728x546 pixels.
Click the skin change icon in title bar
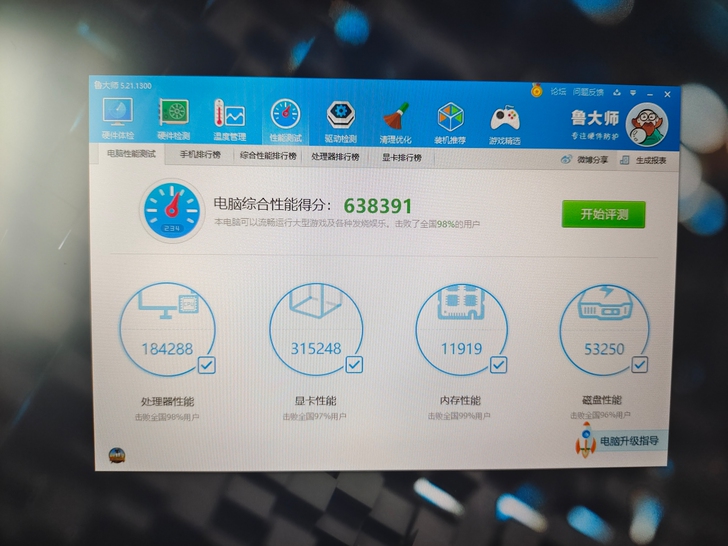point(617,92)
